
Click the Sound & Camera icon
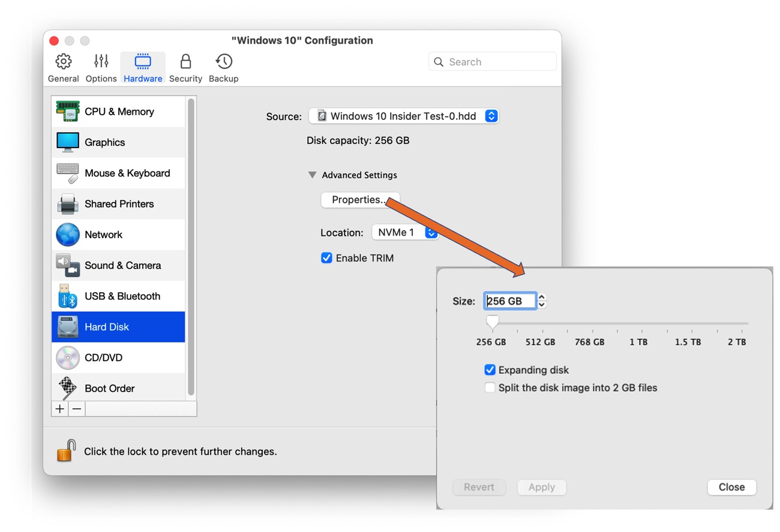click(x=68, y=265)
